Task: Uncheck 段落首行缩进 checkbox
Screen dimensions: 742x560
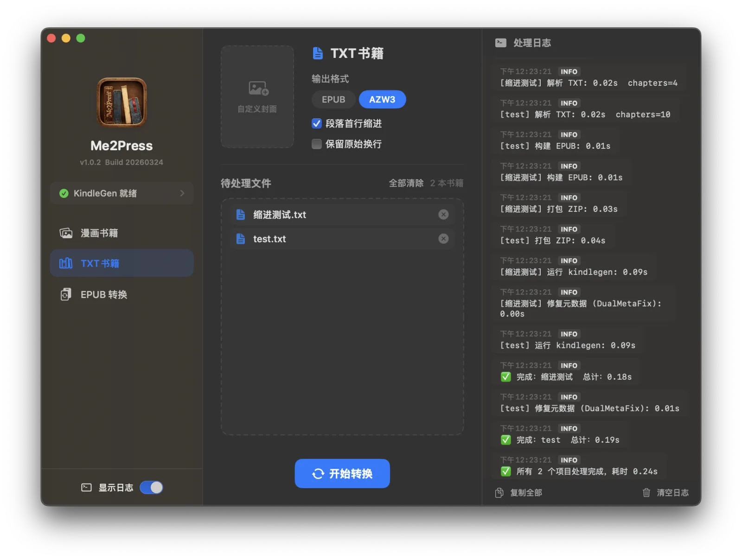Action: (317, 124)
